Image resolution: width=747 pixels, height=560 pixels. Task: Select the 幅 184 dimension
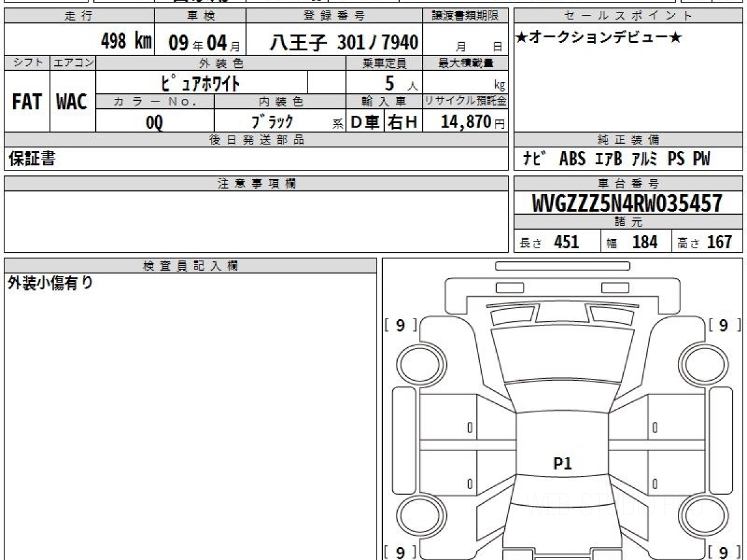click(632, 243)
